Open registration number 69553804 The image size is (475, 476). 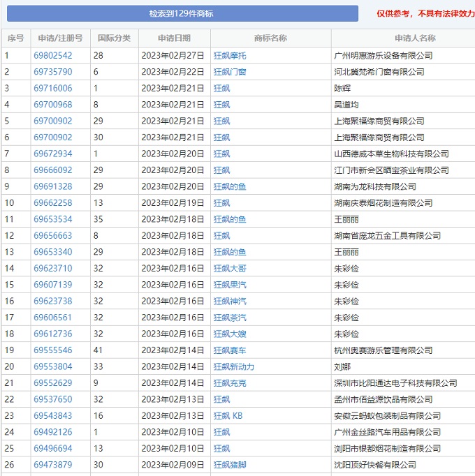tap(53, 367)
